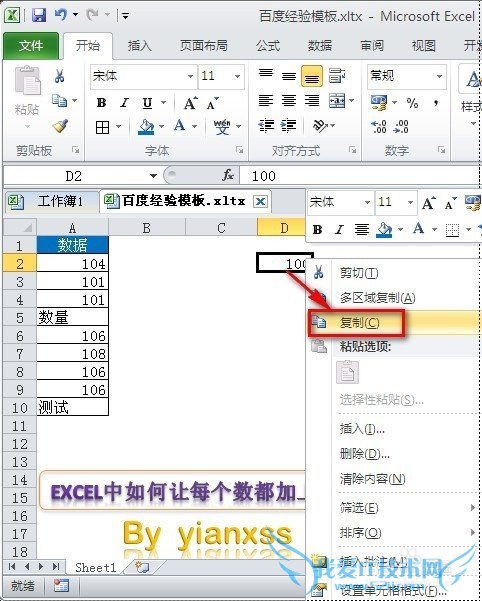Click the Merge and Center icon
The image size is (482, 601).
(x=337, y=101)
